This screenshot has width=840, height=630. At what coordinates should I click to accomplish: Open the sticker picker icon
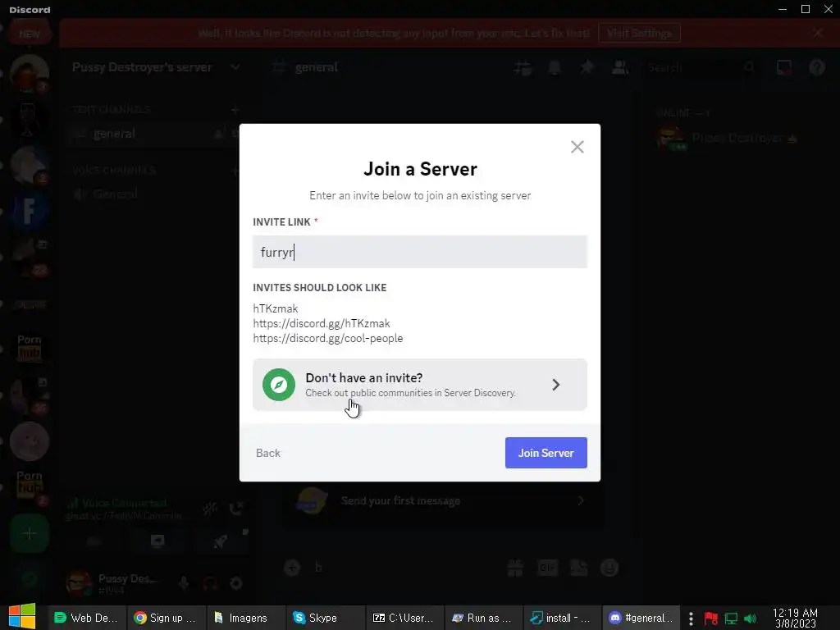click(x=579, y=568)
